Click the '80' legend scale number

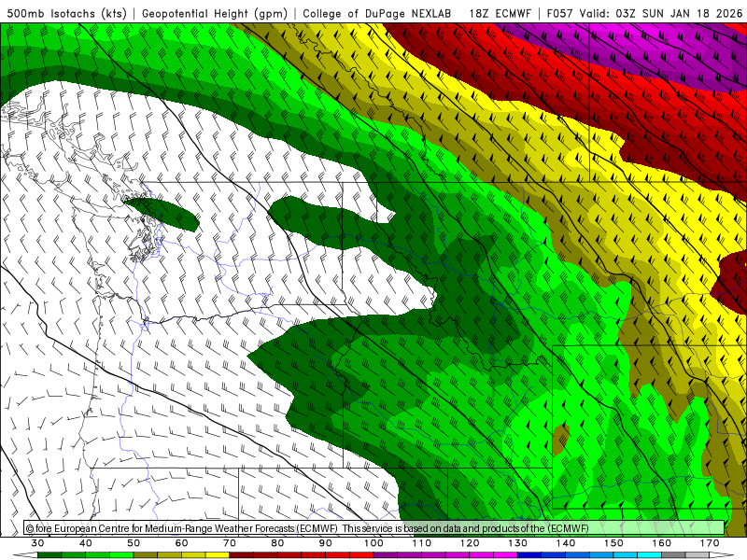tap(277, 543)
